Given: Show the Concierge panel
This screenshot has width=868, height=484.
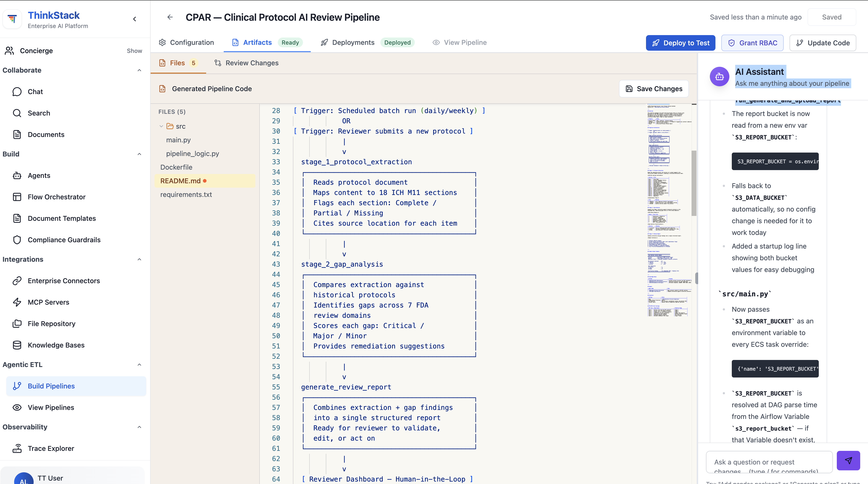Looking at the screenshot, I should click(134, 51).
